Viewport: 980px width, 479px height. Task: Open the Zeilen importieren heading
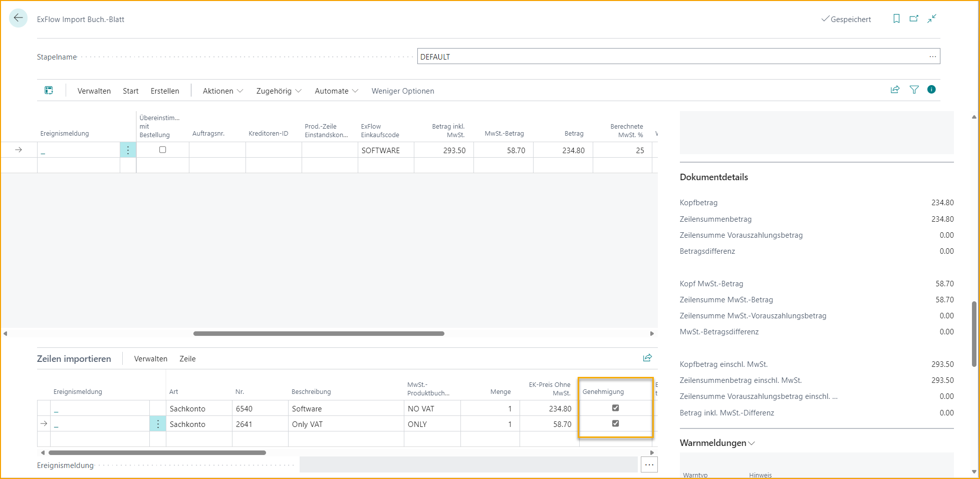[74, 359]
